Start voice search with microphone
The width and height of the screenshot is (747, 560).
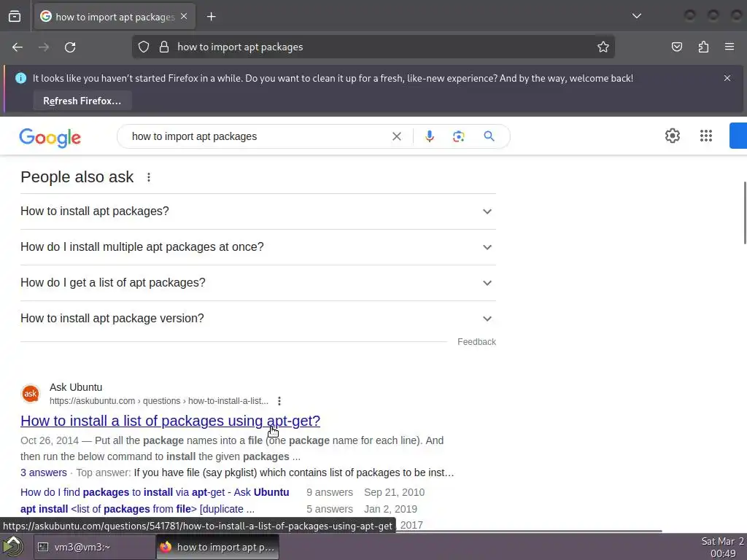tap(429, 136)
